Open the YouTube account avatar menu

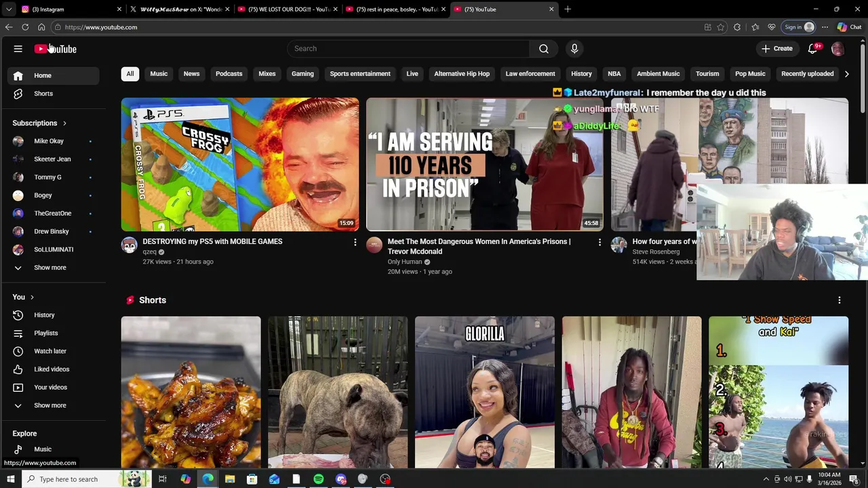[x=837, y=49]
